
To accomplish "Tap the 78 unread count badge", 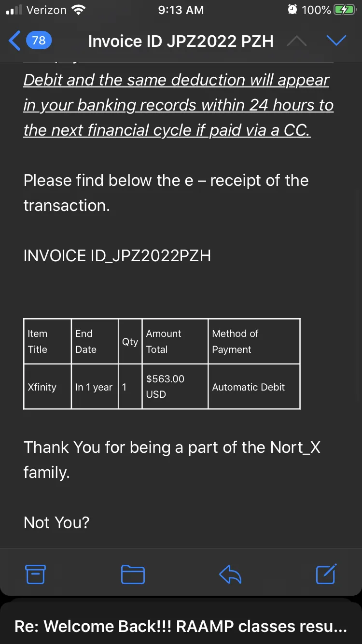I will coord(39,41).
